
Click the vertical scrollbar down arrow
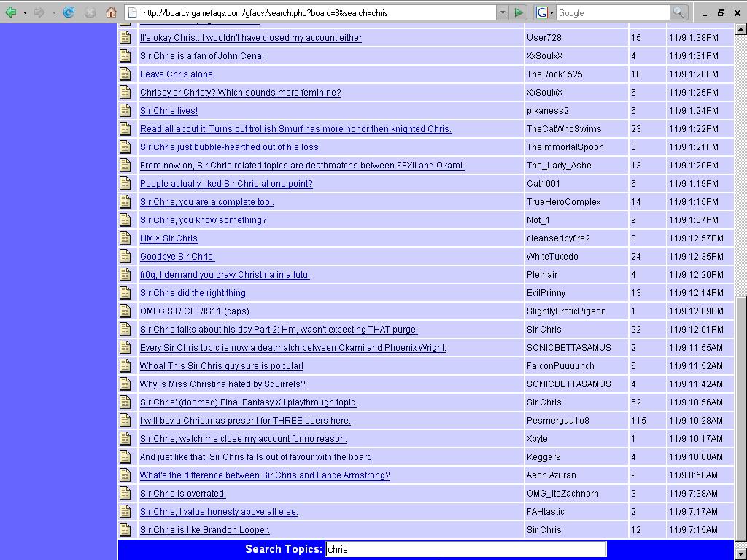coord(741,553)
